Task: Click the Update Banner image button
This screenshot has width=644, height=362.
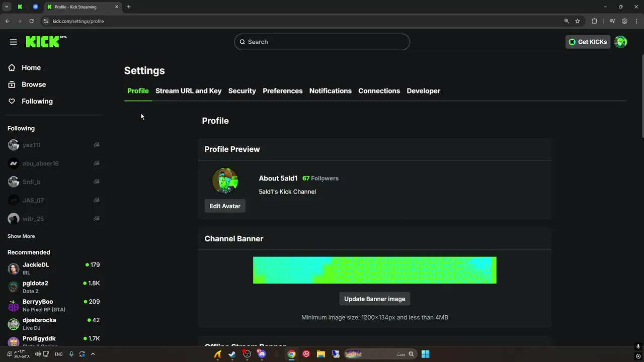Action: [x=374, y=299]
